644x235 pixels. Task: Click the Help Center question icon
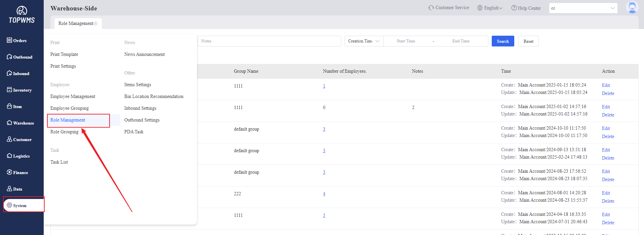(514, 8)
